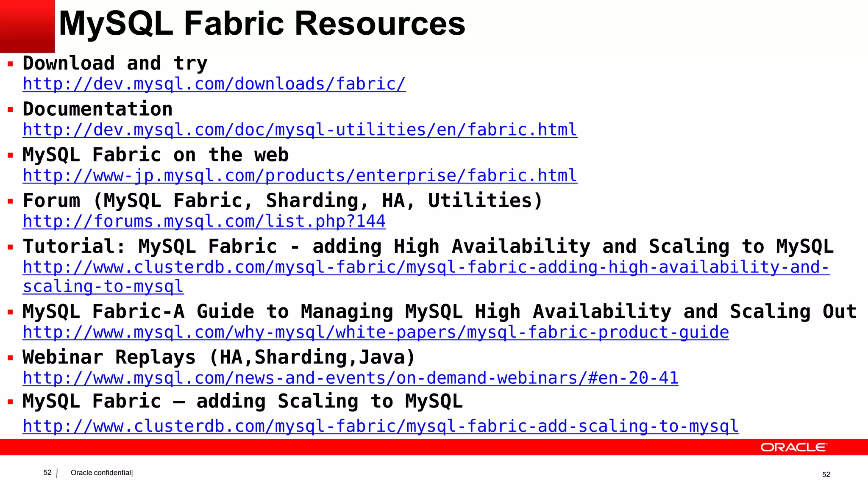Click the 'Documentation' bullet heading
Image resolution: width=868 pixels, height=488 pixels.
(x=98, y=109)
